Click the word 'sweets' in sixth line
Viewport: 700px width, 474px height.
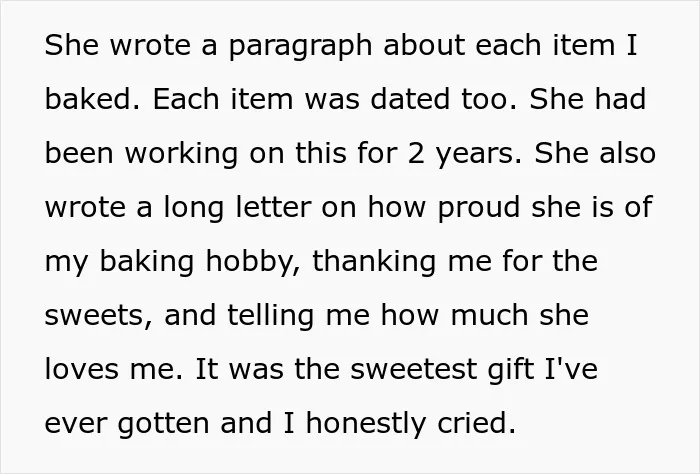click(95, 316)
